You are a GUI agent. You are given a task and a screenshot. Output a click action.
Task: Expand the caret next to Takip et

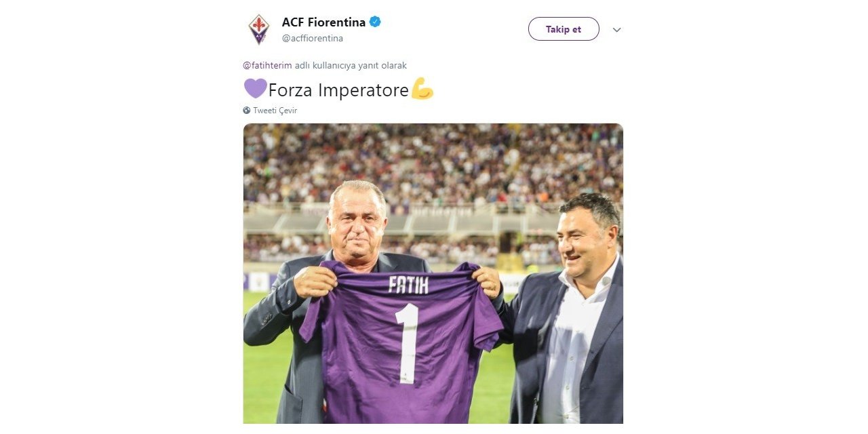(616, 29)
